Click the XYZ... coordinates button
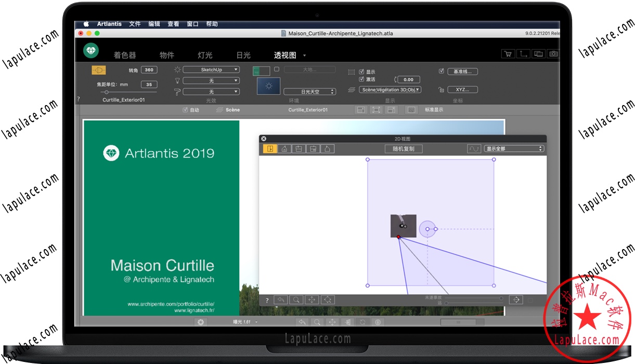Viewport: 635px width, 364px height. [x=462, y=89]
